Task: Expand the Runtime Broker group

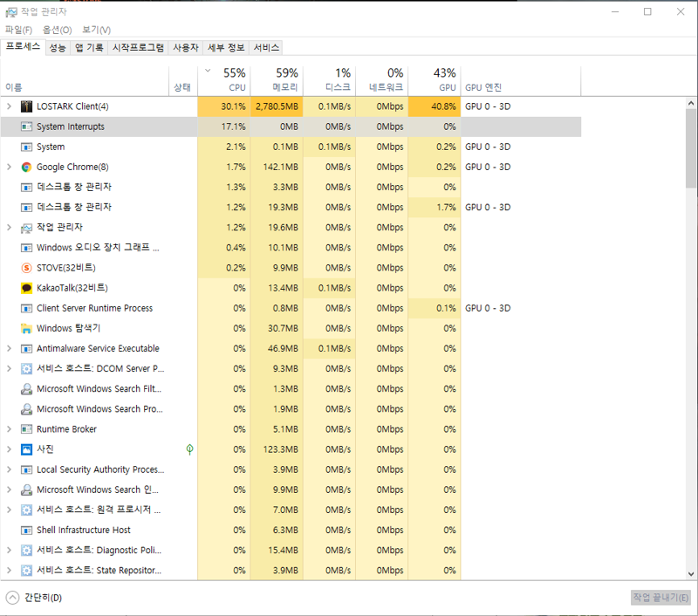Action: 9,429
